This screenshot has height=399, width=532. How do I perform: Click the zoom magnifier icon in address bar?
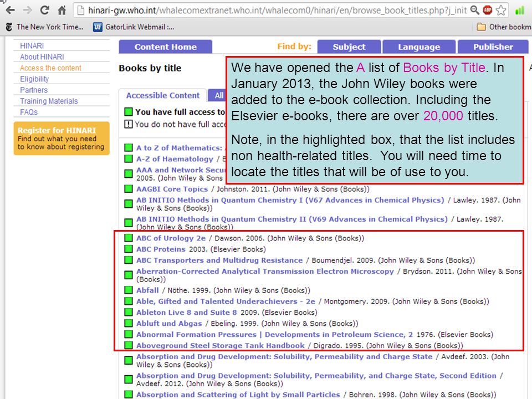click(x=475, y=10)
